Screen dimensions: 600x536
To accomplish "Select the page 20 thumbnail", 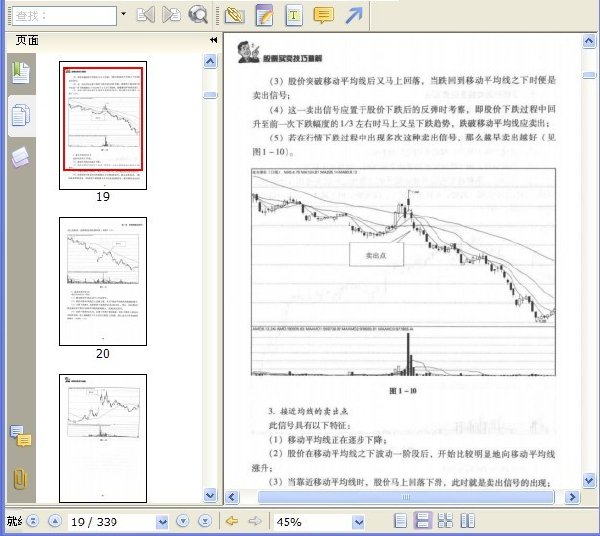I will point(103,281).
